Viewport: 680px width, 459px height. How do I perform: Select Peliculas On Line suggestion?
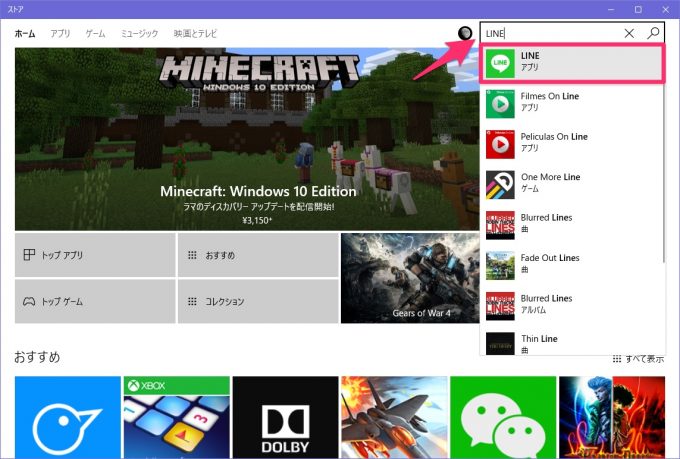click(x=572, y=144)
